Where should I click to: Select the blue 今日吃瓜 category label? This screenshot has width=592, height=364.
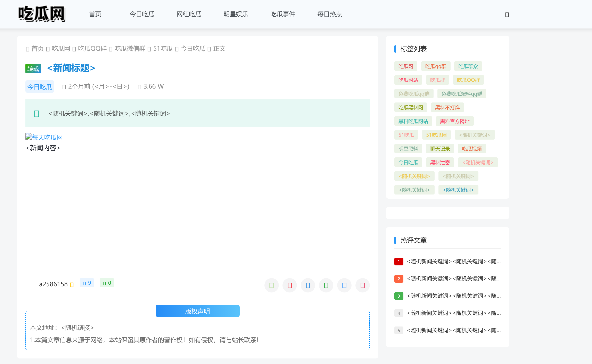[x=40, y=86]
